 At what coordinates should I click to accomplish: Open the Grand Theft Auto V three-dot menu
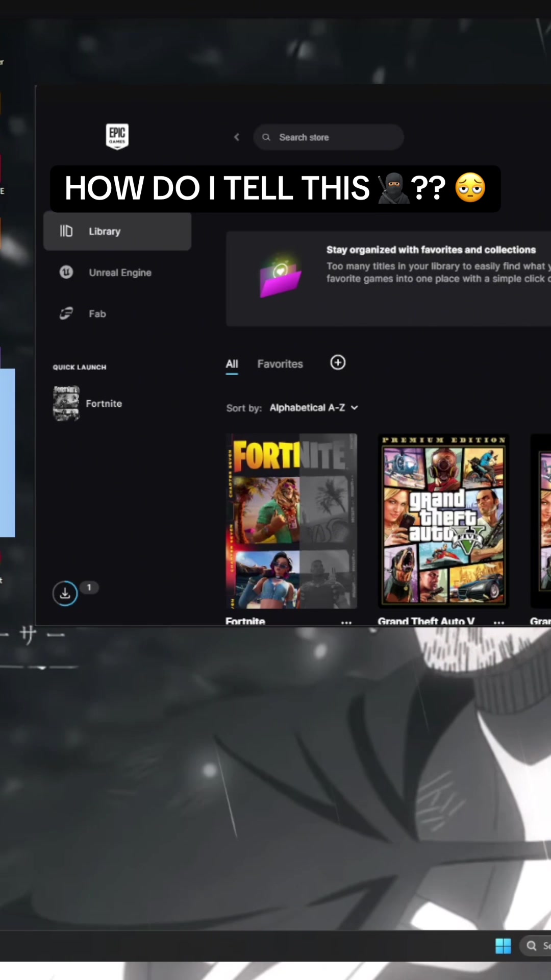499,622
